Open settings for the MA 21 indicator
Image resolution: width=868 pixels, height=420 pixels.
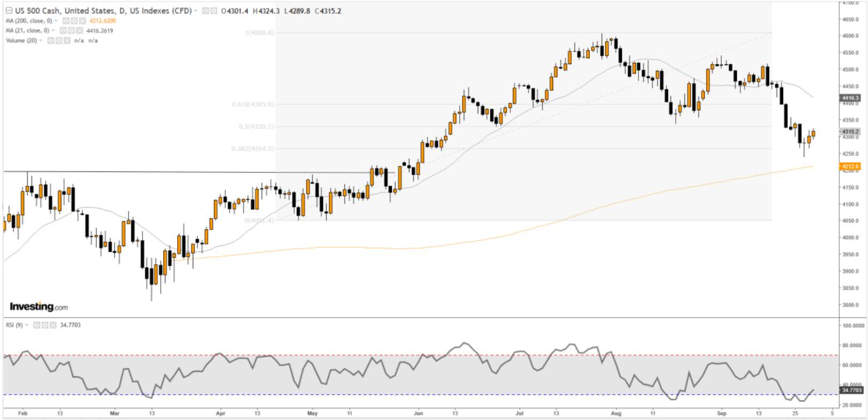tap(71, 30)
